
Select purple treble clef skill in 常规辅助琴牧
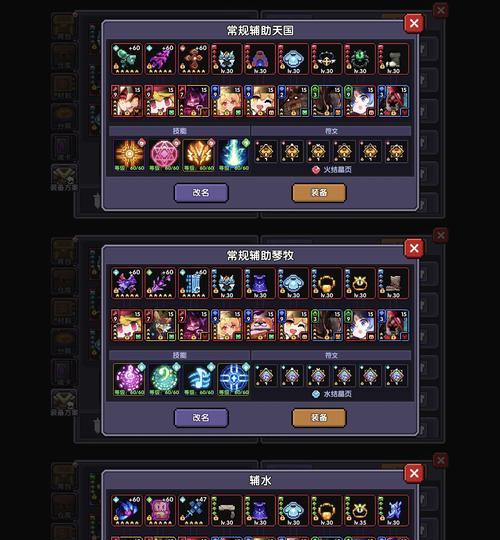coord(129,378)
